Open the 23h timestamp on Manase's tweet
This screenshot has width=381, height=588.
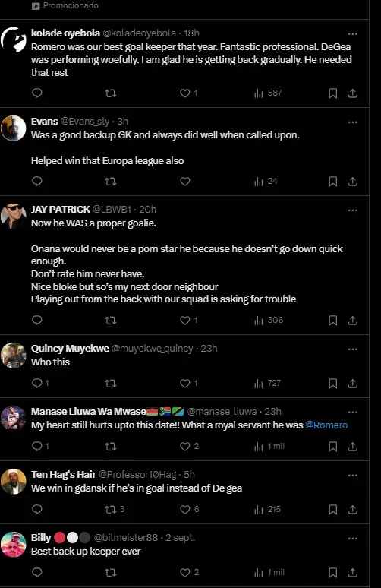pyautogui.click(x=272, y=412)
